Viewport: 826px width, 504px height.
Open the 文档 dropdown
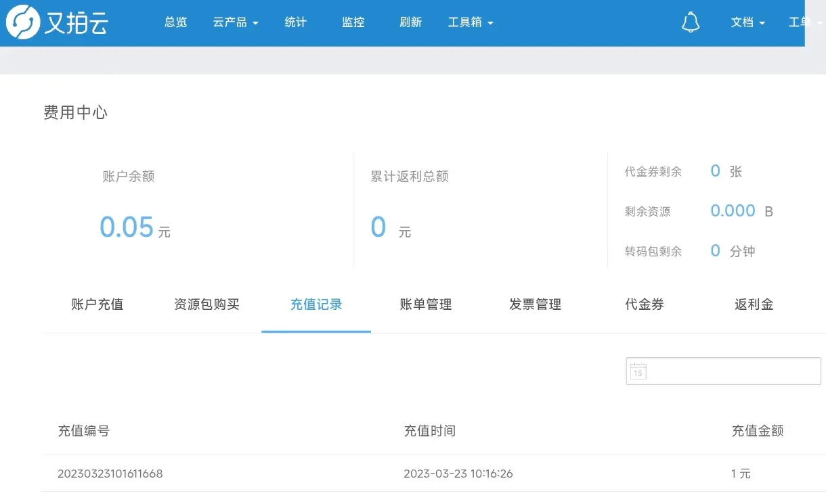(x=747, y=22)
